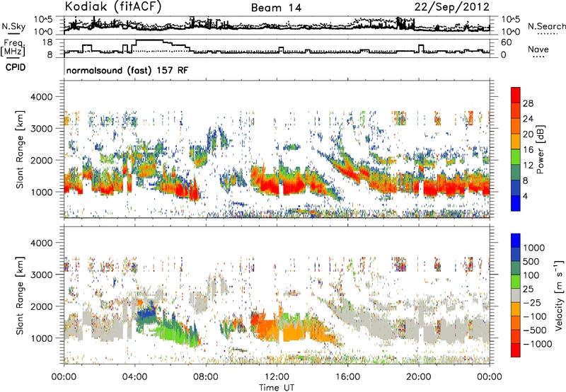The width and height of the screenshot is (566, 392).
Task: Click the frequency trace plateau near 05:00 UT
Action: click(149, 40)
